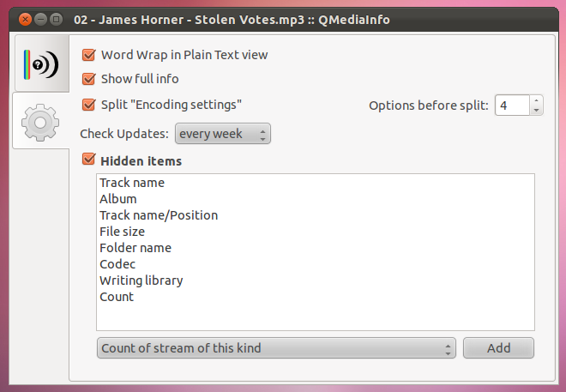Toggle Word Wrap in Plain Text view
566x392 pixels.
tap(89, 55)
